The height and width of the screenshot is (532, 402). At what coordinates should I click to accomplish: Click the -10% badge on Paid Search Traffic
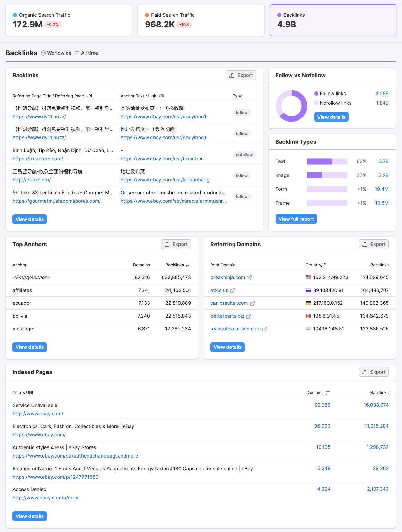(x=184, y=25)
